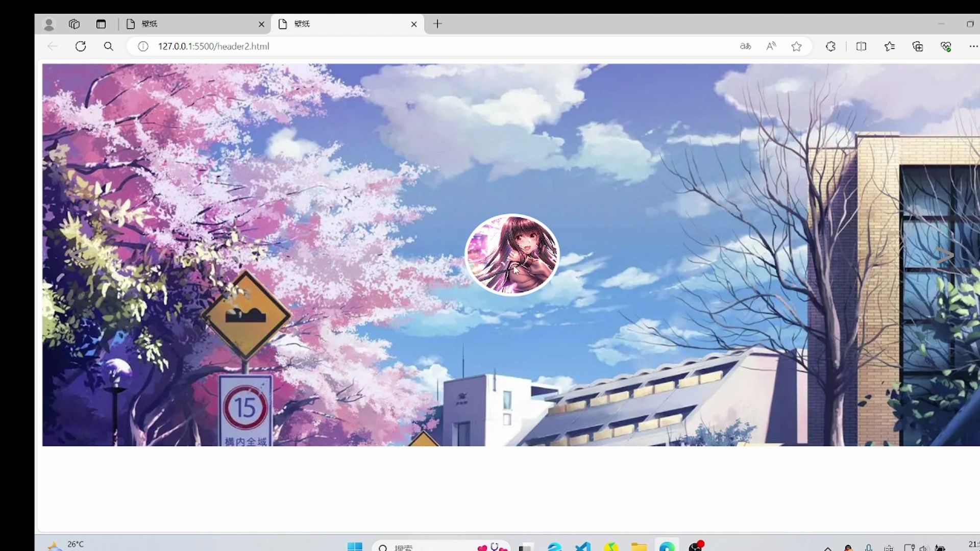Show hidden system tray icons
980x551 pixels.
pyautogui.click(x=828, y=548)
